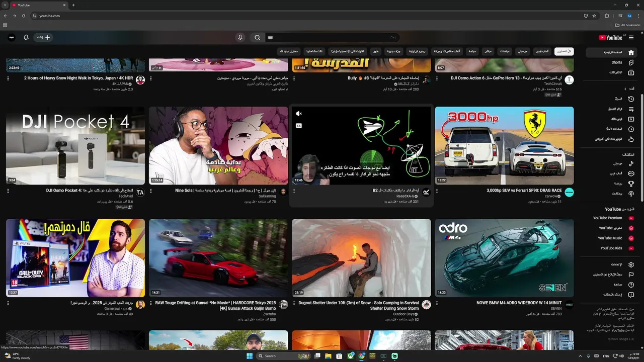The image size is (644, 362).
Task: Explore Sports trophy icon in the sidebar
Action: pyautogui.click(x=631, y=184)
